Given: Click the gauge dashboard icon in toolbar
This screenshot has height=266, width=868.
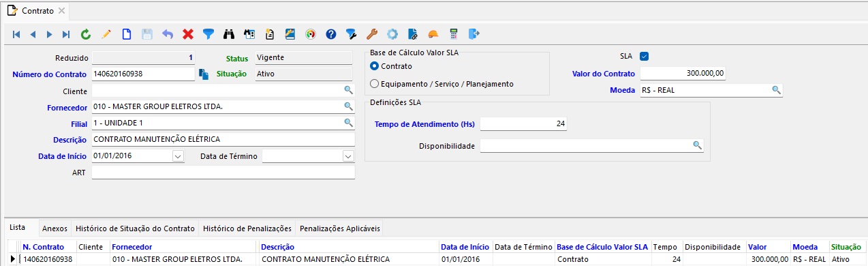Looking at the screenshot, I should point(311,33).
